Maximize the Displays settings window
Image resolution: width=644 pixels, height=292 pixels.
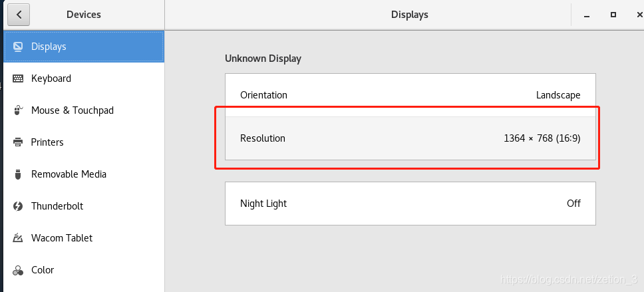[x=613, y=15]
